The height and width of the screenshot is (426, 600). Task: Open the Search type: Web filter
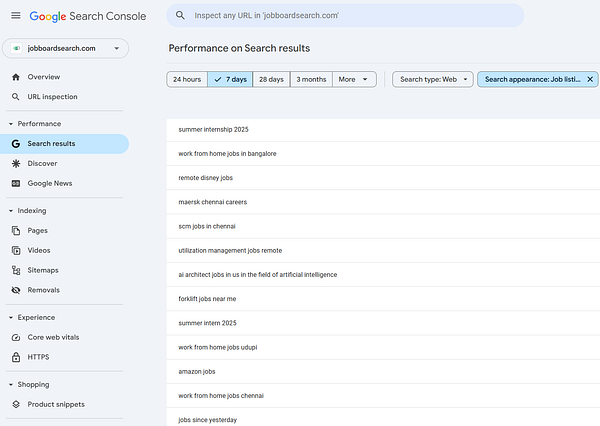(x=433, y=79)
